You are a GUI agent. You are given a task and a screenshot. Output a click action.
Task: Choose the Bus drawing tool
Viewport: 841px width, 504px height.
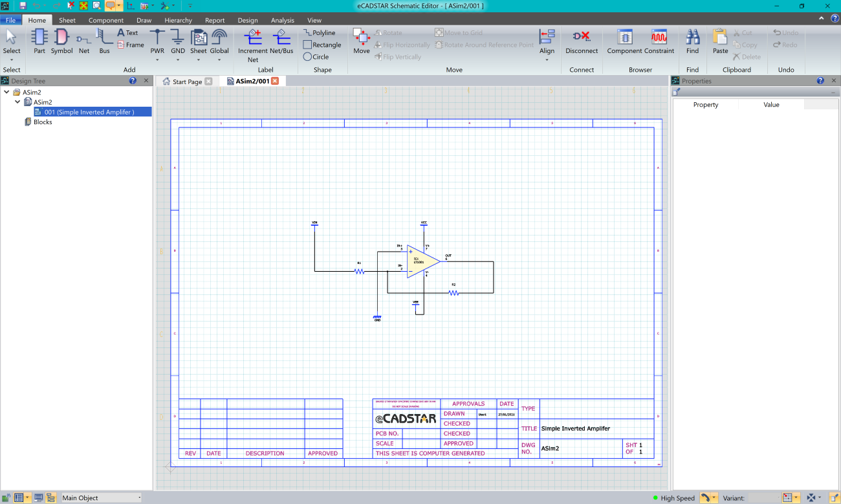point(104,41)
